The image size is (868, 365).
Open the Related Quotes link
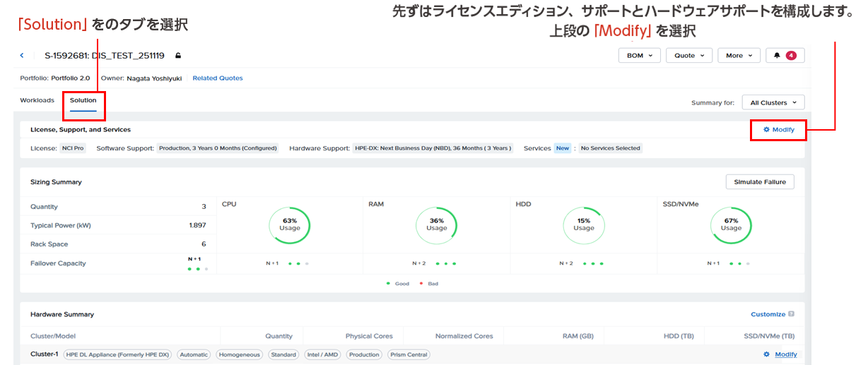tap(218, 78)
